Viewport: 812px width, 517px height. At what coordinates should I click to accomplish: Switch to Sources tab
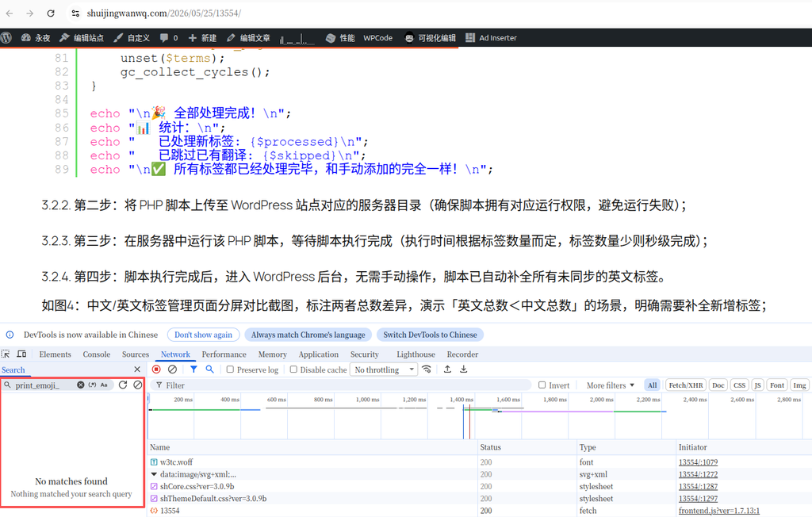(x=135, y=354)
